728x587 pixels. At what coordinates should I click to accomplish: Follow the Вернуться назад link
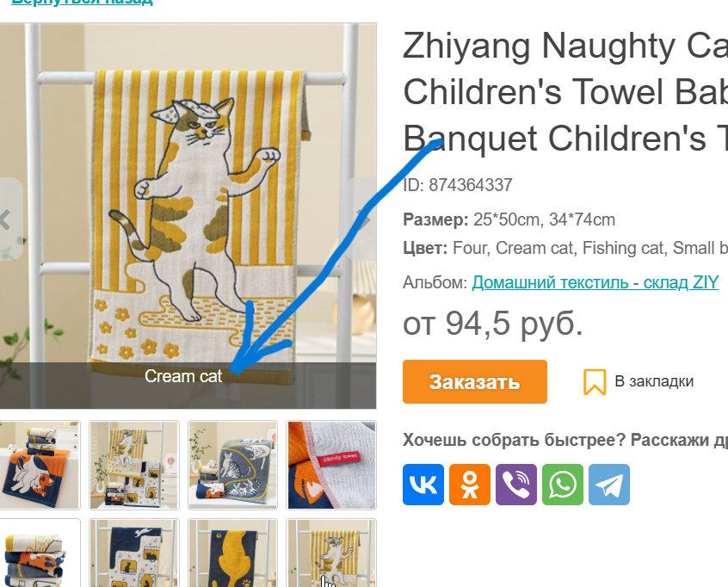click(x=82, y=2)
